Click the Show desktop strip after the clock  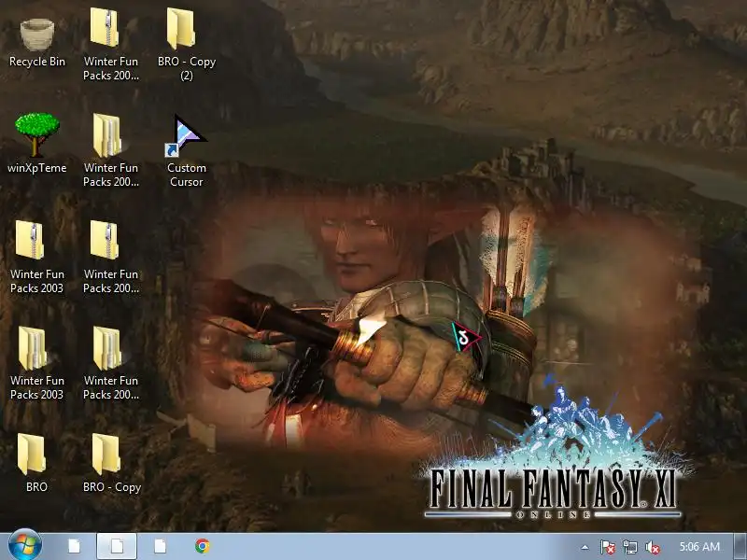(x=741, y=547)
